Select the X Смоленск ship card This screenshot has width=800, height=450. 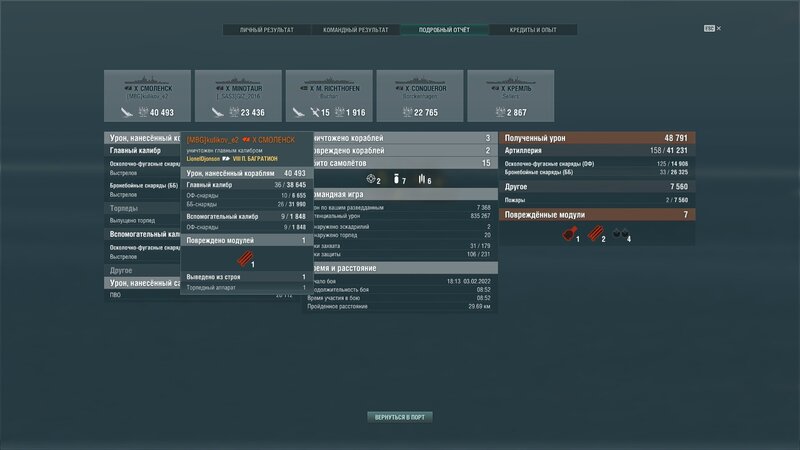point(147,97)
